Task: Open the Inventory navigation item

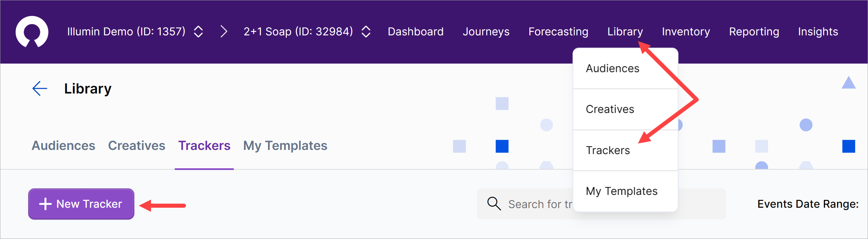Action: 685,32
